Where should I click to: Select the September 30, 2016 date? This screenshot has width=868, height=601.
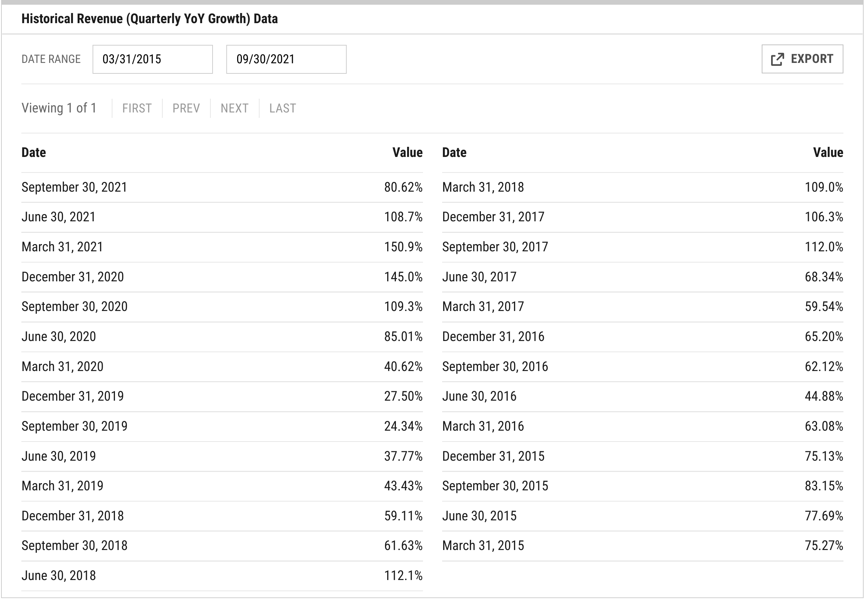point(495,366)
